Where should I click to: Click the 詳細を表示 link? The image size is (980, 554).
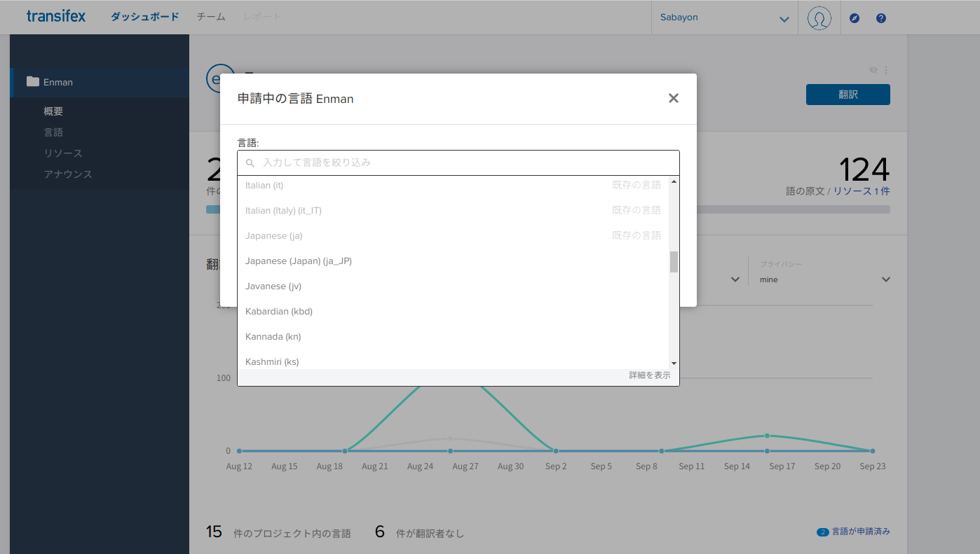point(649,376)
